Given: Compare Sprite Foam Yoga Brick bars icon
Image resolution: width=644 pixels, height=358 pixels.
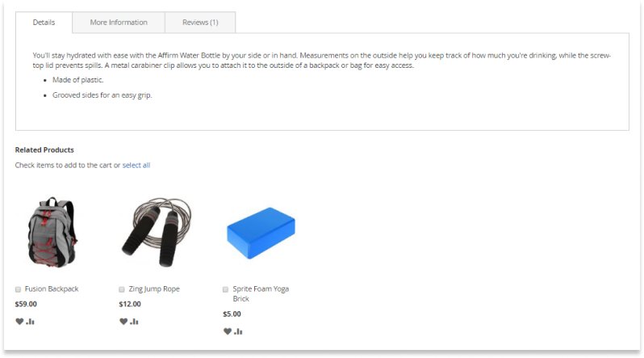Looking at the screenshot, I should click(238, 331).
